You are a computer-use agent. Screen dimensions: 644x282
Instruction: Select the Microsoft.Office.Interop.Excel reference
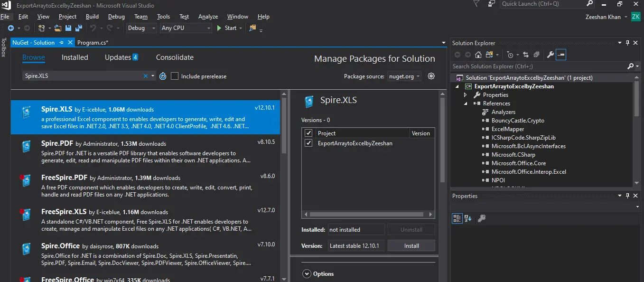pos(529,172)
